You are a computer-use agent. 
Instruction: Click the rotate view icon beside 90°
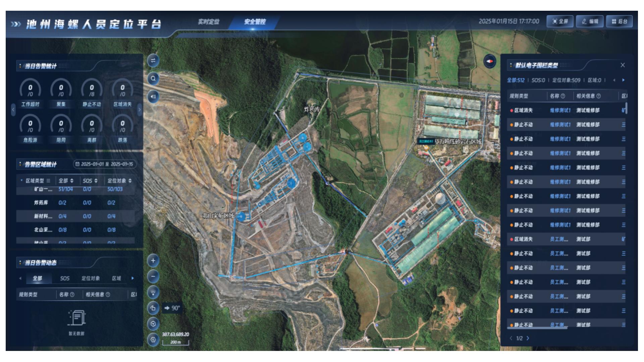coord(153,308)
